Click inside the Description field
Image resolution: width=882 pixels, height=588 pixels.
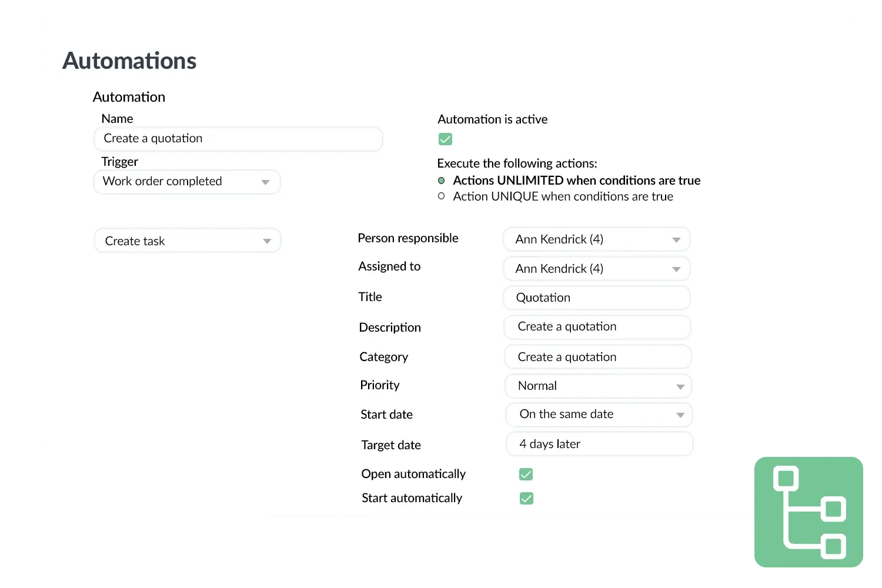coord(597,327)
